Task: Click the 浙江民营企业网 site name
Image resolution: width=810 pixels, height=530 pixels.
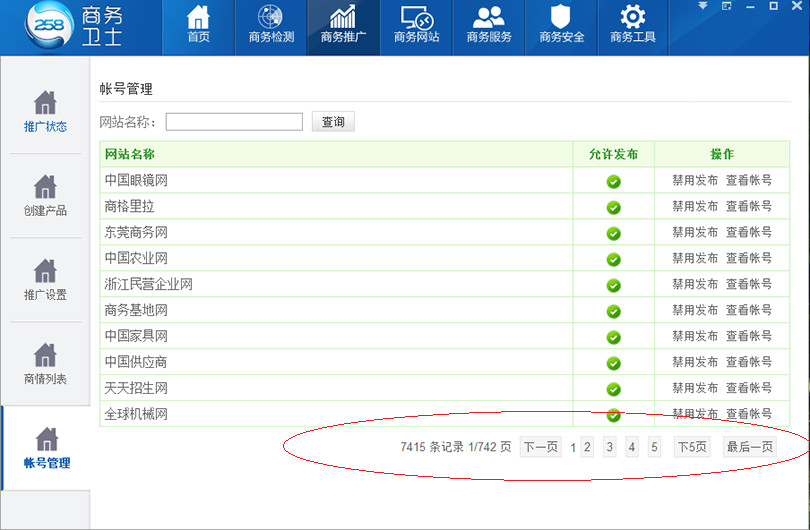Action: tap(148, 284)
